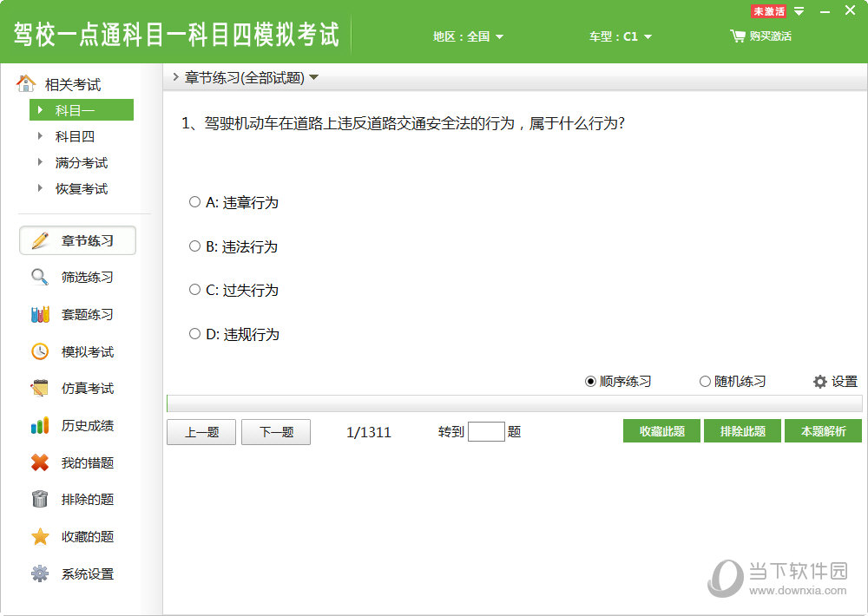Click the 本题解析 button
868x616 pixels.
(823, 431)
